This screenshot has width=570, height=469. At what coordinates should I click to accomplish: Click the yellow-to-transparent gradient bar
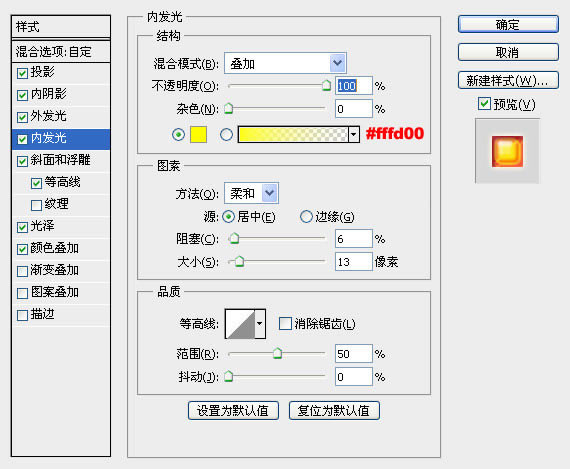tap(293, 135)
